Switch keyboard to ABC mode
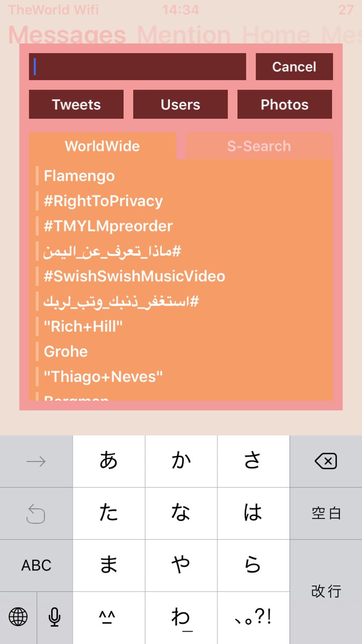The width and height of the screenshot is (362, 644). (37, 565)
